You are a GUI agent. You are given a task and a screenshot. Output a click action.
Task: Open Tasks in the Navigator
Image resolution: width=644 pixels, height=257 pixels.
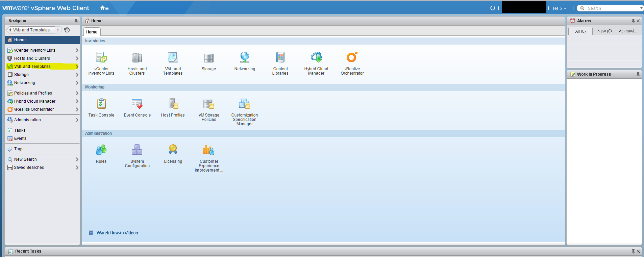click(42, 130)
